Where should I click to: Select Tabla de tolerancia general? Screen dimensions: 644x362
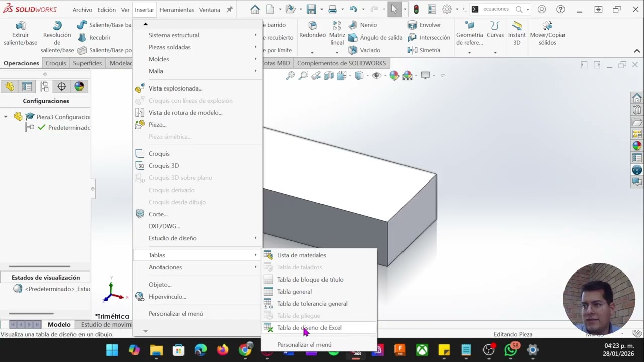point(319,304)
